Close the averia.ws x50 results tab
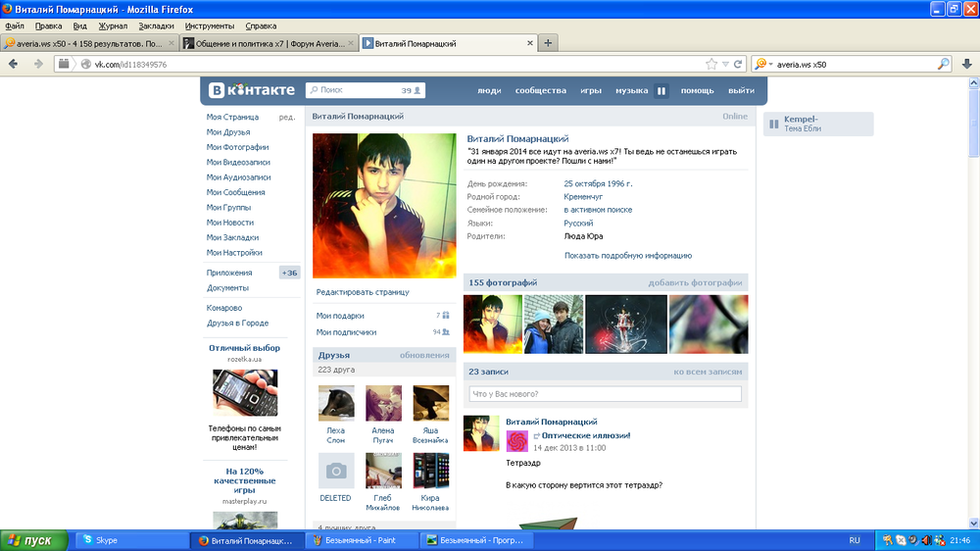The height and width of the screenshot is (551, 980). click(171, 43)
